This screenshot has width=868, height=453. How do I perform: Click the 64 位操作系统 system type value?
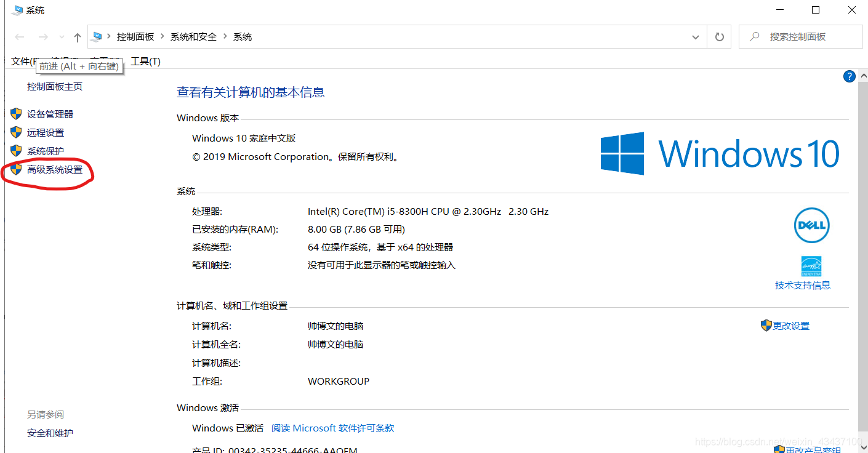(x=380, y=247)
